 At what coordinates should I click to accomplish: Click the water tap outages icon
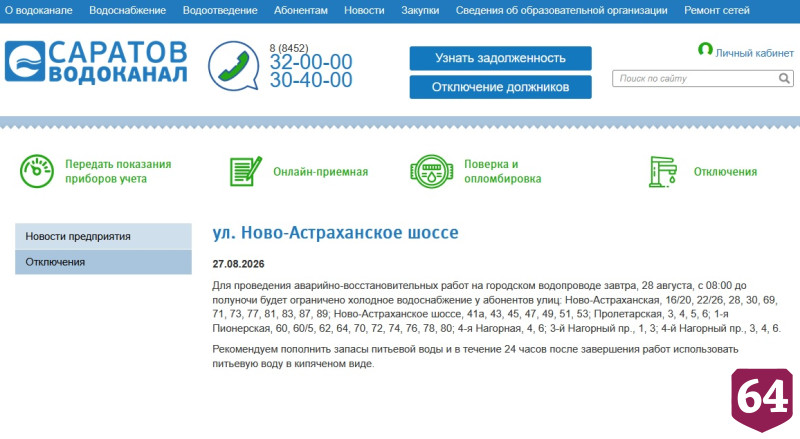click(x=663, y=172)
